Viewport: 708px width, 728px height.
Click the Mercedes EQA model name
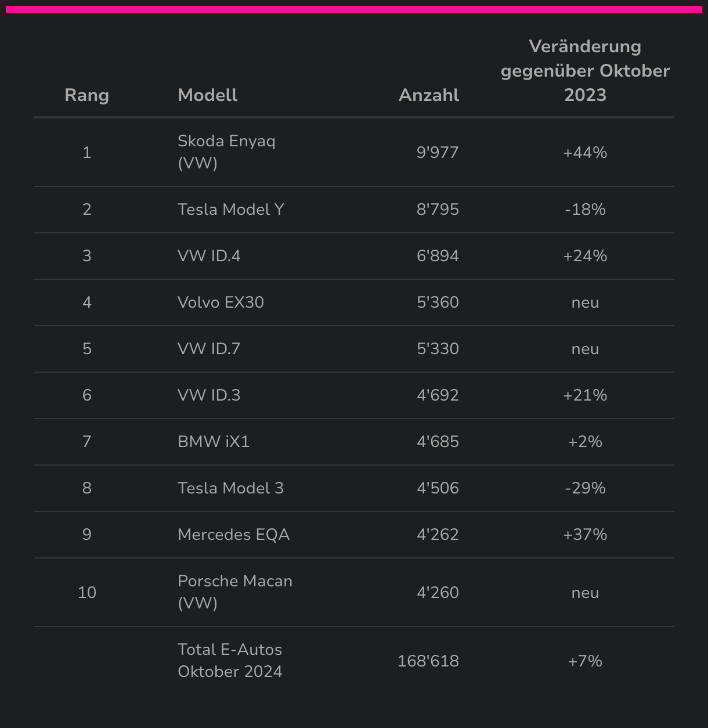233,535
